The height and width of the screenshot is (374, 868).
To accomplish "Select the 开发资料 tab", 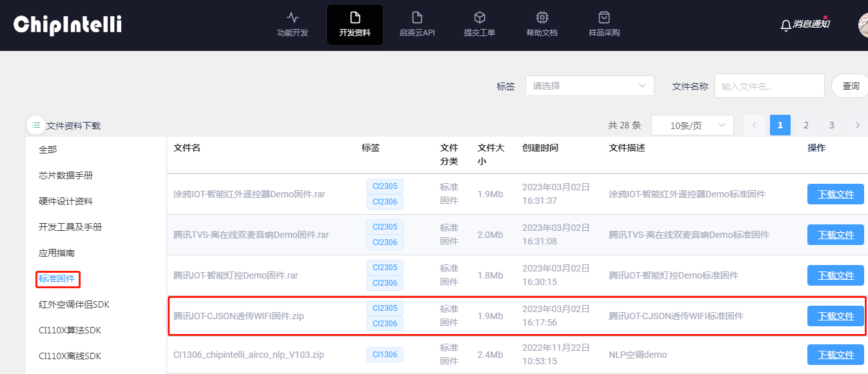I will pyautogui.click(x=355, y=25).
